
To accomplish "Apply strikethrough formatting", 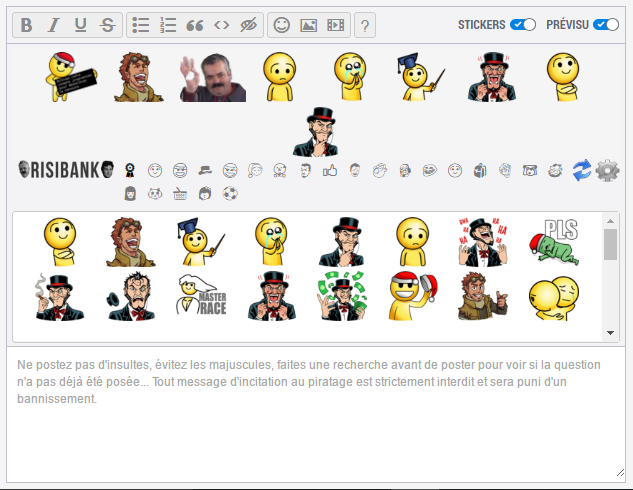I will (107, 25).
